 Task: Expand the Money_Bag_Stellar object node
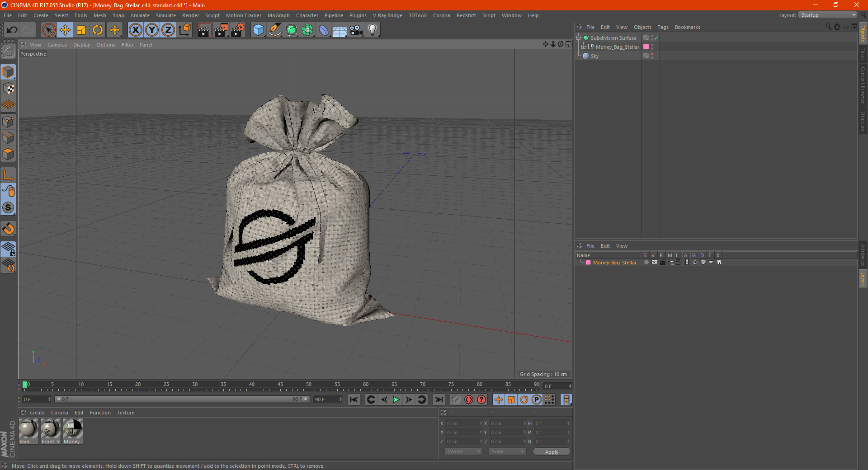tap(583, 47)
